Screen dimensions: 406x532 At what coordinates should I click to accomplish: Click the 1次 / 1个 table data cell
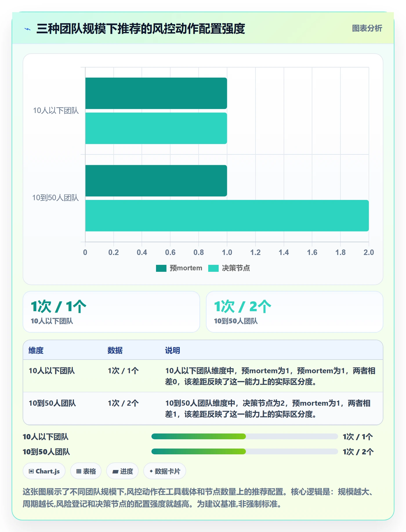(x=123, y=371)
